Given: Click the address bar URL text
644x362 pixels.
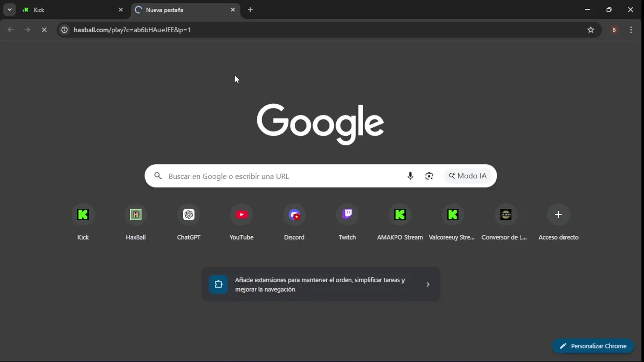Looking at the screenshot, I should 132,30.
